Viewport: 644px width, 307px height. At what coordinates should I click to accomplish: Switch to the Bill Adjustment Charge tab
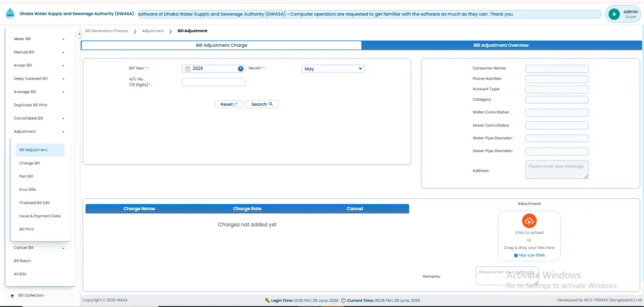point(221,45)
